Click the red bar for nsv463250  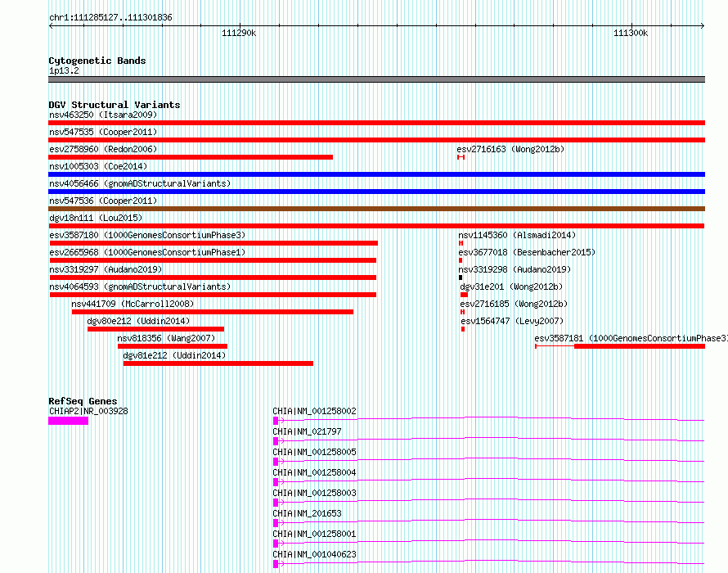click(376, 123)
